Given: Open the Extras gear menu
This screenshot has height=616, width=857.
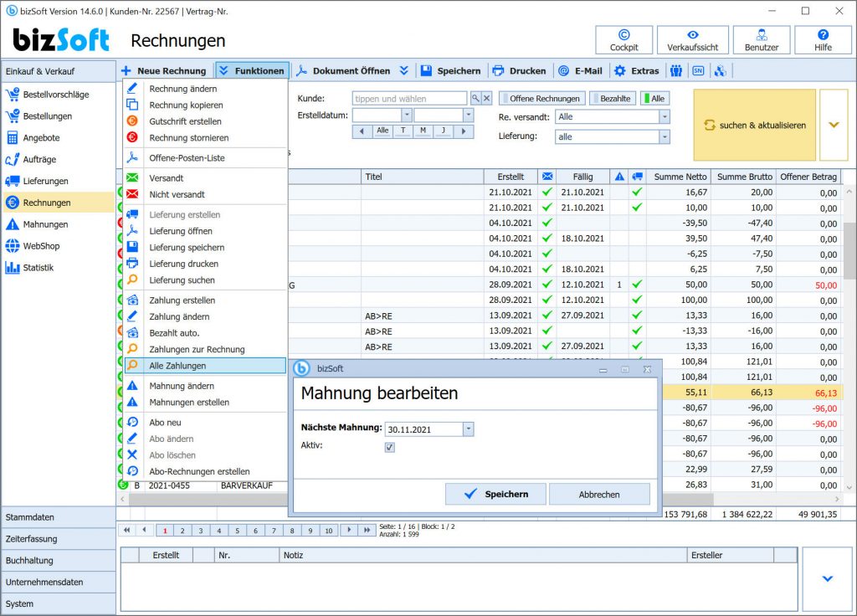Looking at the screenshot, I should tap(636, 70).
